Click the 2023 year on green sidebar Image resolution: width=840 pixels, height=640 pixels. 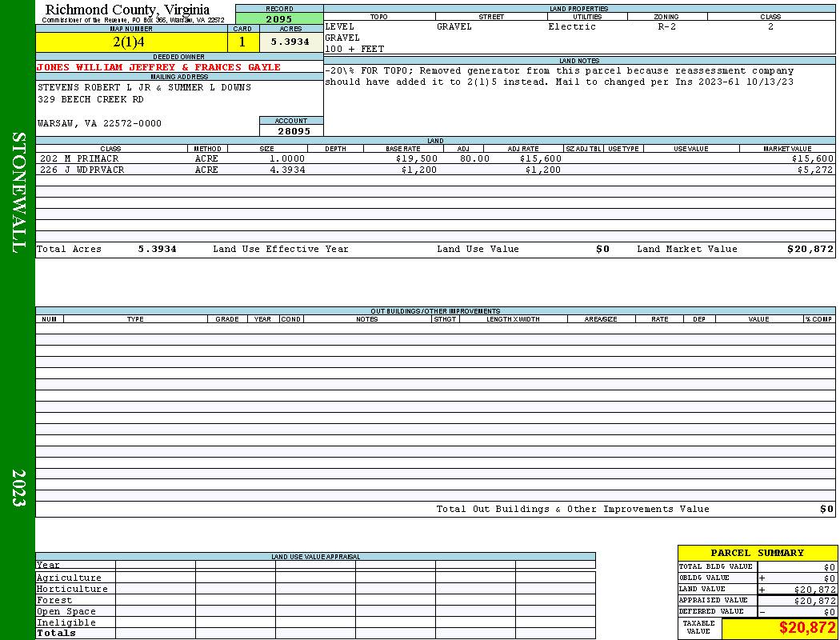(18, 488)
